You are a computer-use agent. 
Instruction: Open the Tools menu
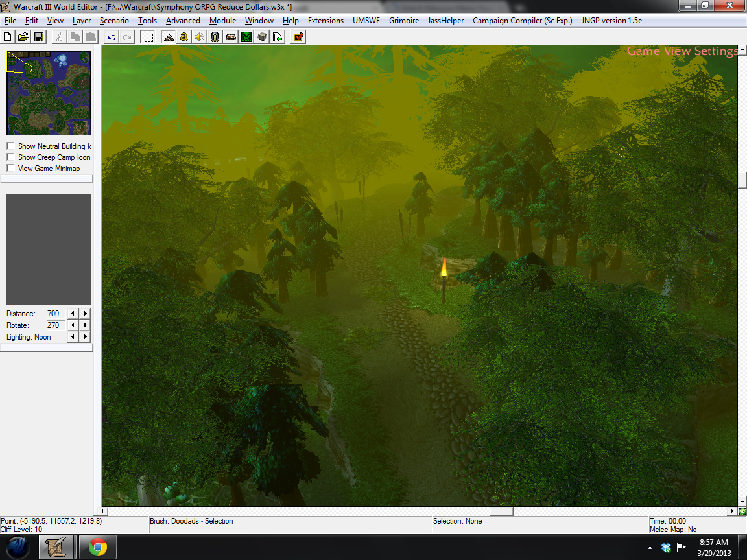(x=147, y=21)
